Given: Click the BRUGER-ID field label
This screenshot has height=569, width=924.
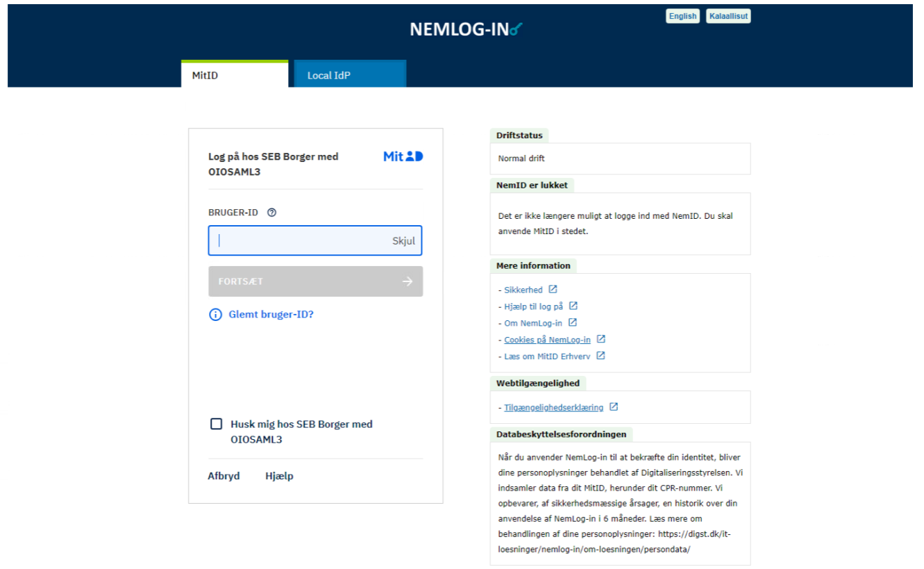Looking at the screenshot, I should [x=233, y=213].
